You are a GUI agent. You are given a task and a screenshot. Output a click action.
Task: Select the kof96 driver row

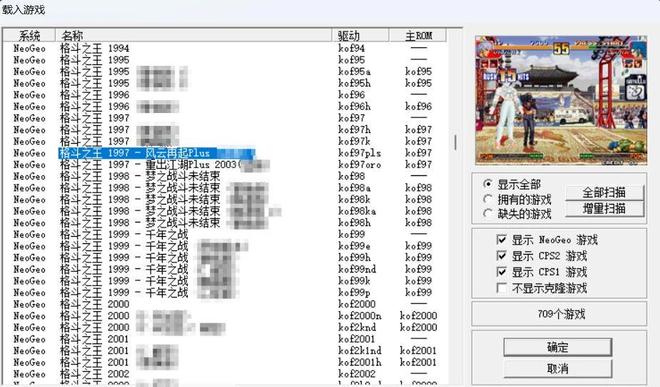coord(225,95)
